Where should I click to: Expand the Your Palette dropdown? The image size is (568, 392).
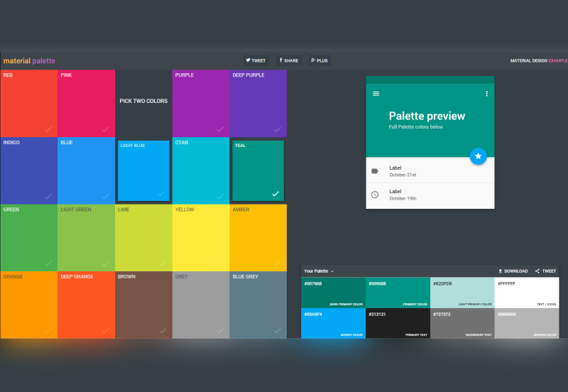(319, 271)
